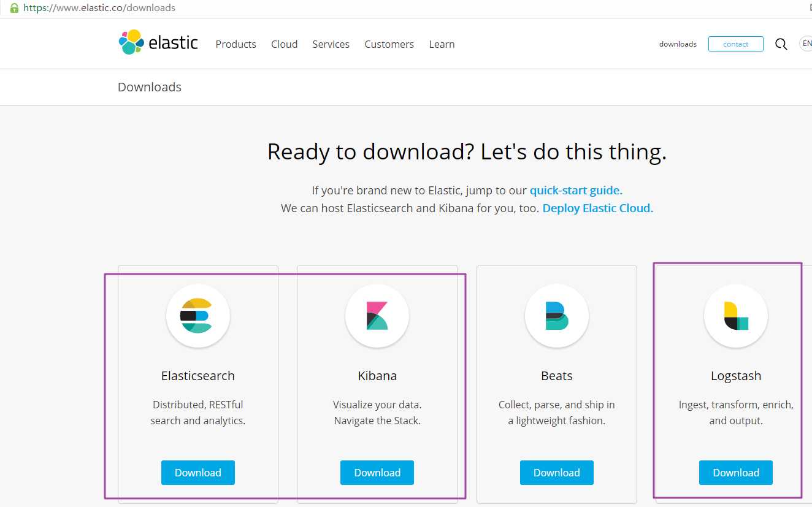This screenshot has width=812, height=507.
Task: Click the Logstash product logo icon
Action: [735, 316]
